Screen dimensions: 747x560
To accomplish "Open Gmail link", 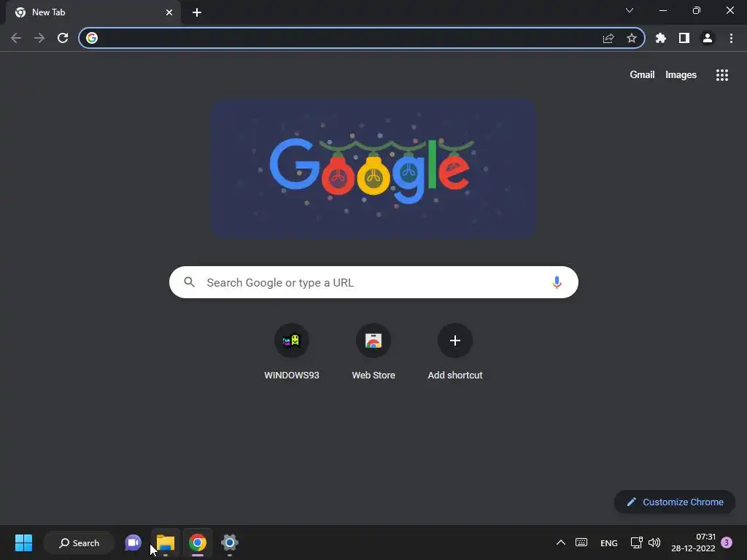I will 642,75.
